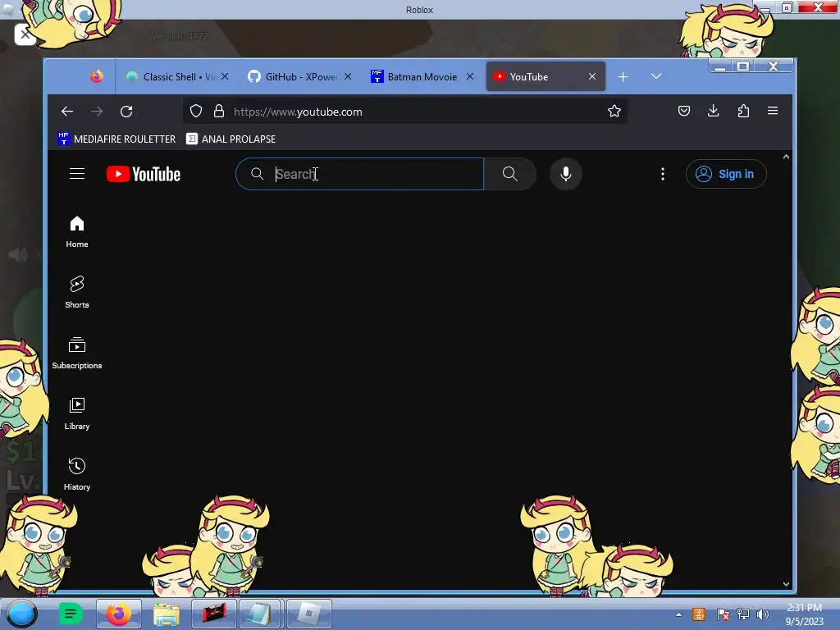Open MEDIAFIRE ROULETTER bookmark
The image size is (840, 630).
(x=116, y=139)
